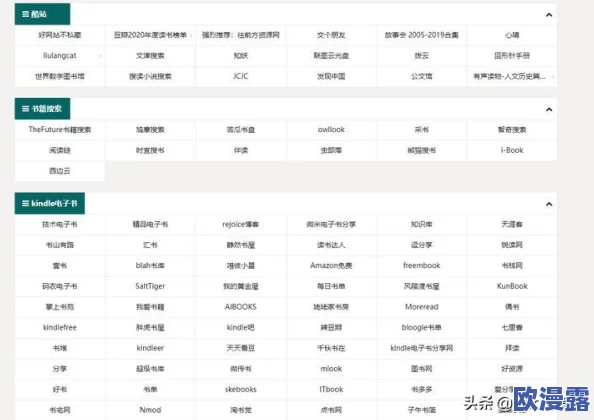Click the 鸠摩搜索 link
The image size is (594, 420).
pos(150,130)
